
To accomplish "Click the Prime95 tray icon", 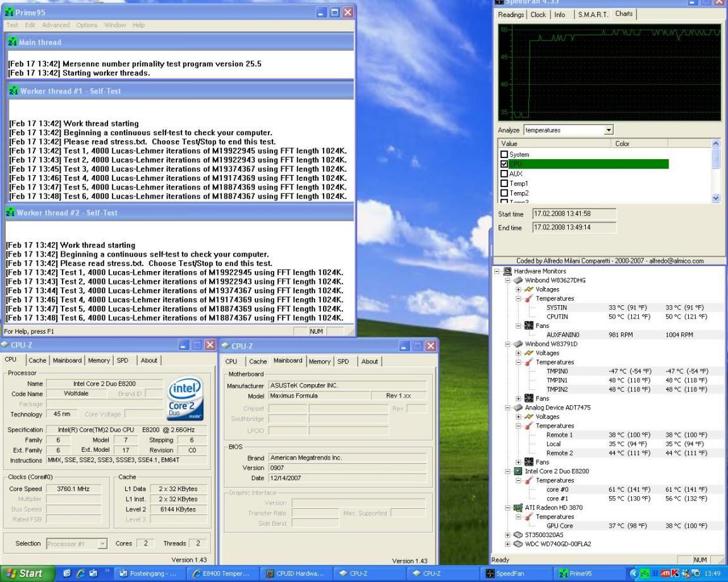I will [645, 574].
